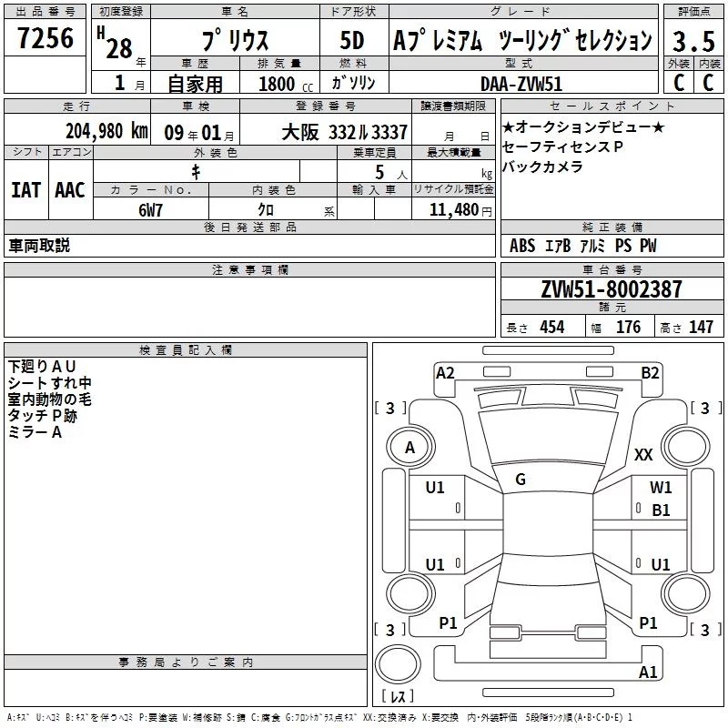Click the spare tire circle above レス

[x=398, y=664]
